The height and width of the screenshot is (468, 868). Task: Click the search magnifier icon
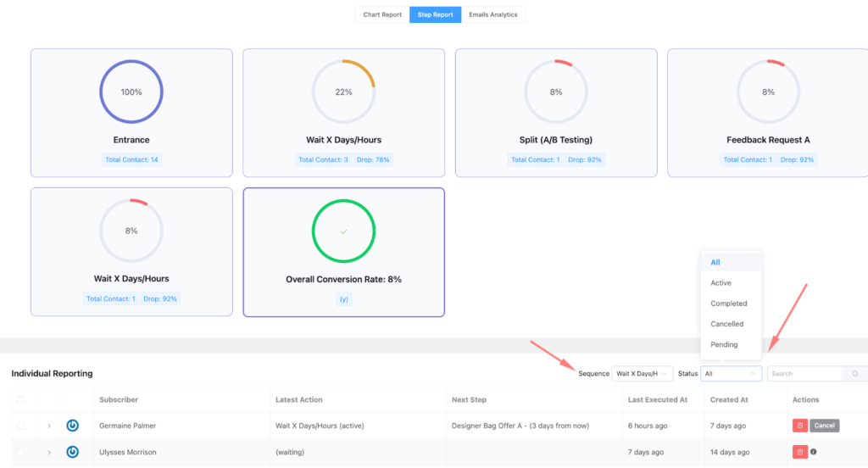pyautogui.click(x=854, y=373)
